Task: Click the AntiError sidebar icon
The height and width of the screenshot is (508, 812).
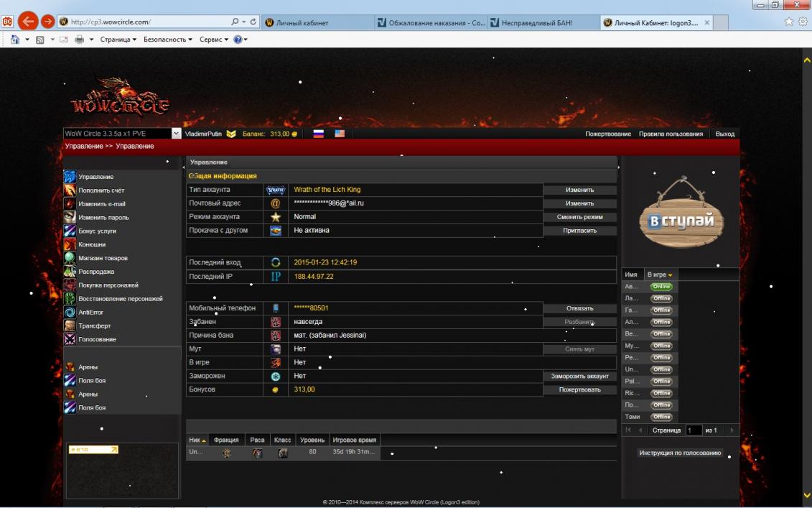Action: (70, 313)
